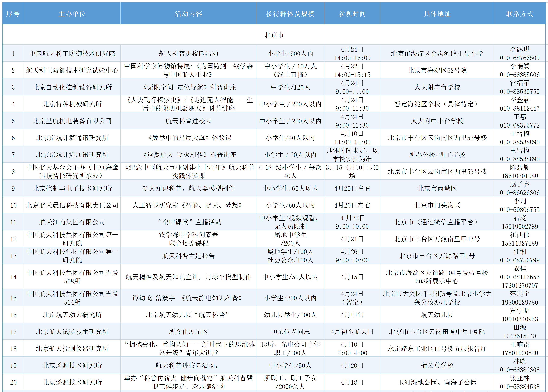Select the 参观时间 header cell
This screenshot has width=548, height=392.
(x=352, y=14)
